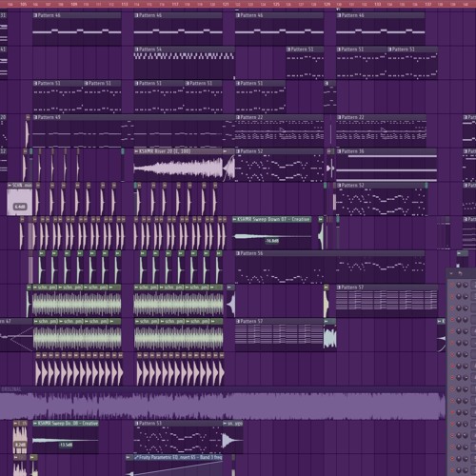
Task: Open the Pattern 54 clip menu icon
Action: tap(137, 50)
